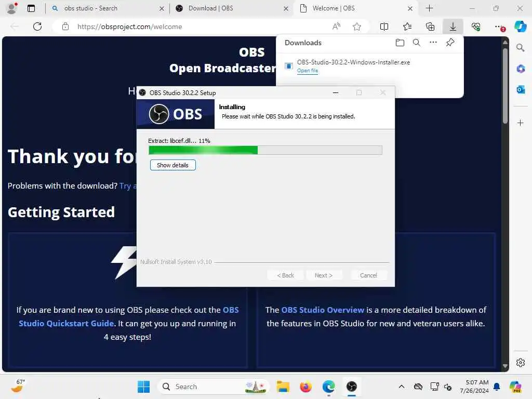Click sidebar search icon
This screenshot has width=532, height=399.
pos(520,47)
